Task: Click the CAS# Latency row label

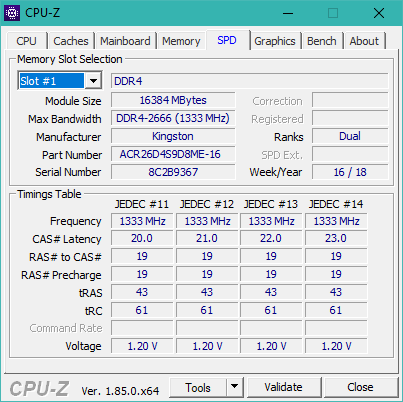Action: point(67,239)
